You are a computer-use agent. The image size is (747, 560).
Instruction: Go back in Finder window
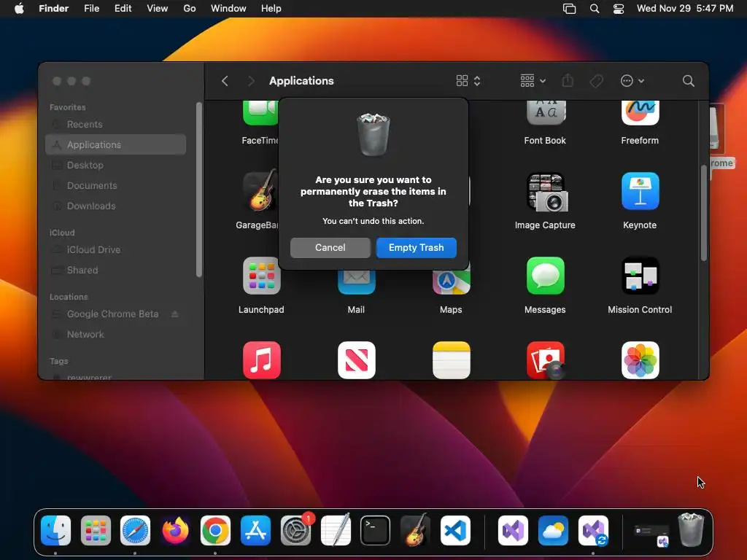point(225,81)
